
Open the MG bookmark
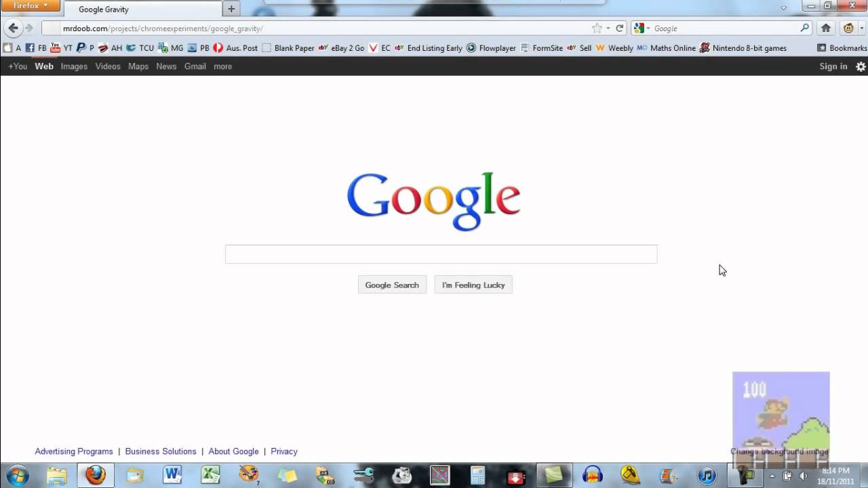[x=171, y=48]
